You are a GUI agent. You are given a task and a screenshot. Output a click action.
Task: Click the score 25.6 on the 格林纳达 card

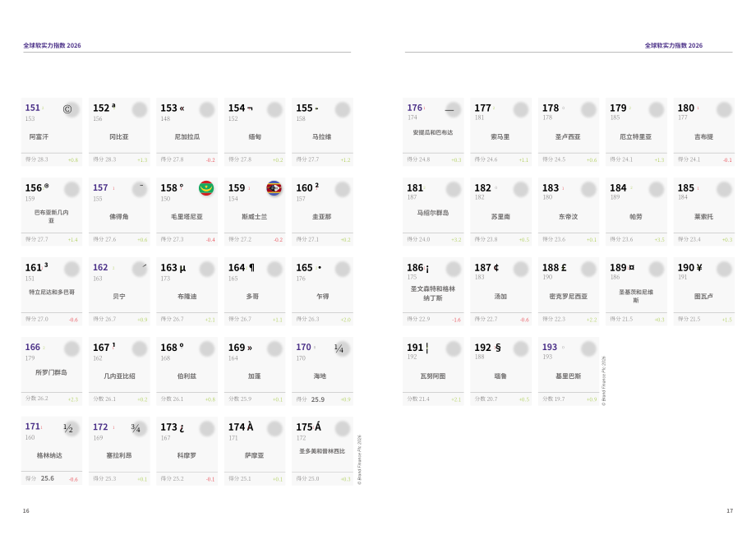(x=48, y=478)
